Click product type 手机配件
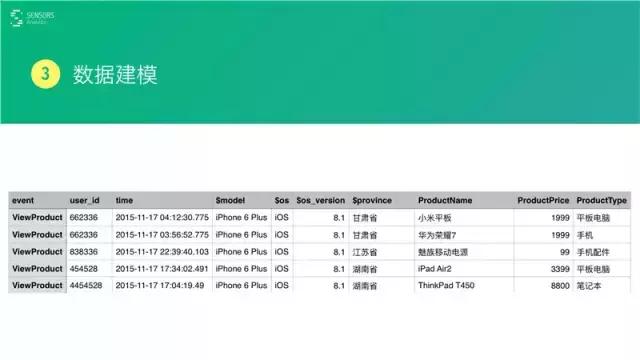This screenshot has width=640, height=360. (x=593, y=252)
